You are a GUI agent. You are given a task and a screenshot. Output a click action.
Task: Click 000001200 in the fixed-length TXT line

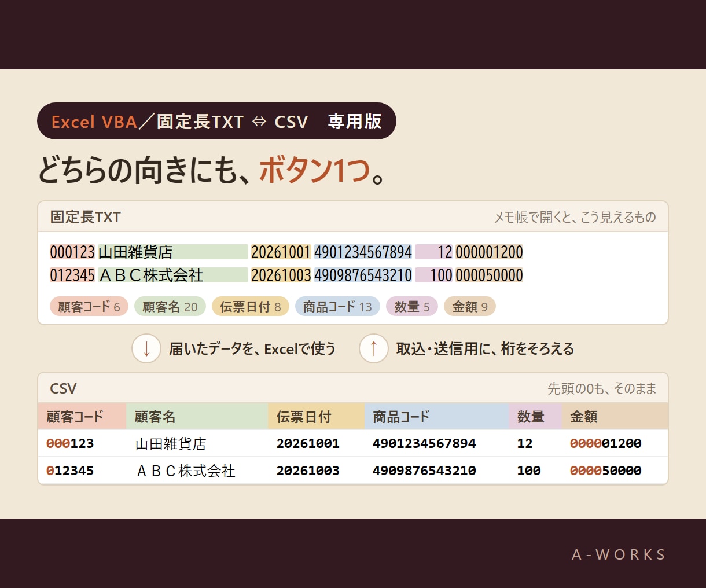(490, 252)
